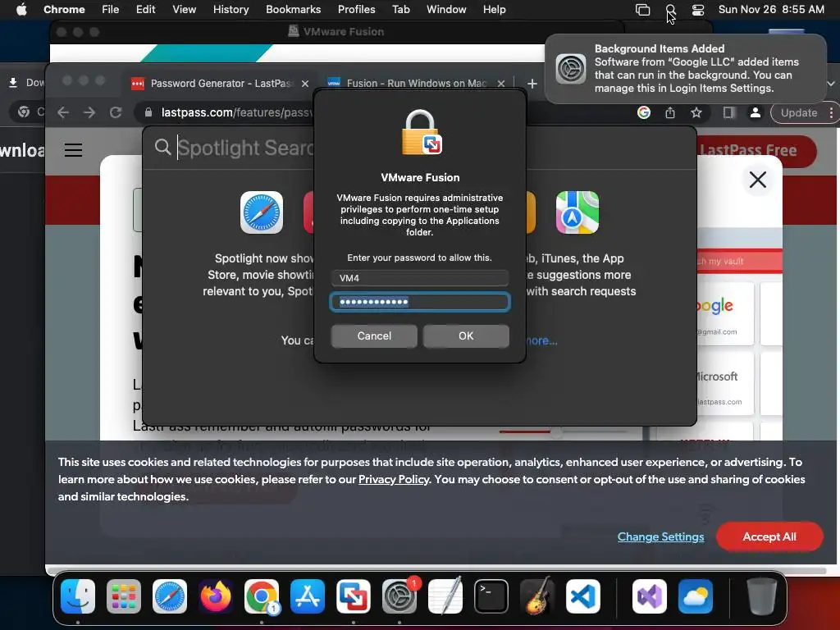Click the Spotlight Search text field
The width and height of the screenshot is (840, 630).
tap(245, 148)
